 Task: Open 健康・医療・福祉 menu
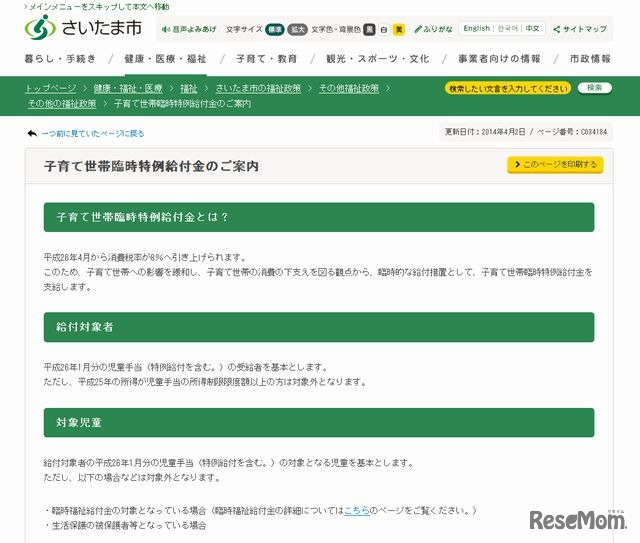(165, 59)
